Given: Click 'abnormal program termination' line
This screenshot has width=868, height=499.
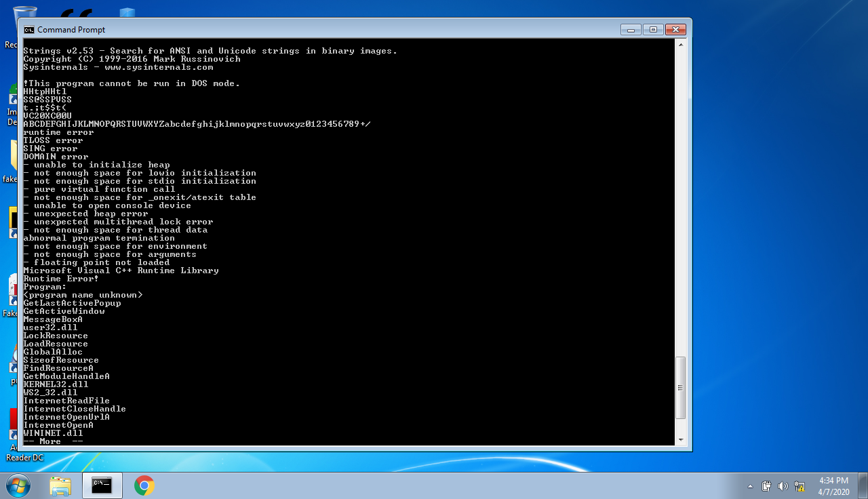Looking at the screenshot, I should tap(99, 238).
